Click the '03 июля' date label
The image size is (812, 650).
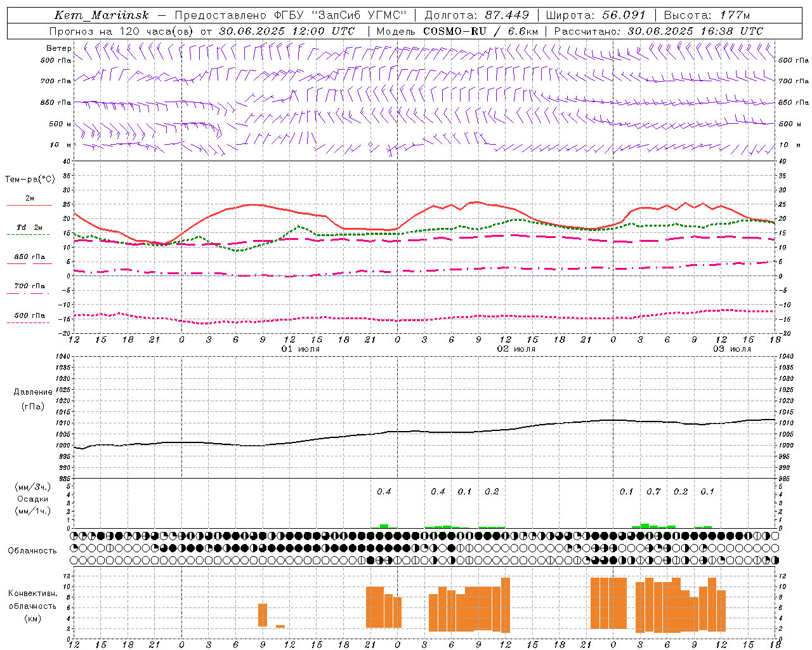pos(732,349)
